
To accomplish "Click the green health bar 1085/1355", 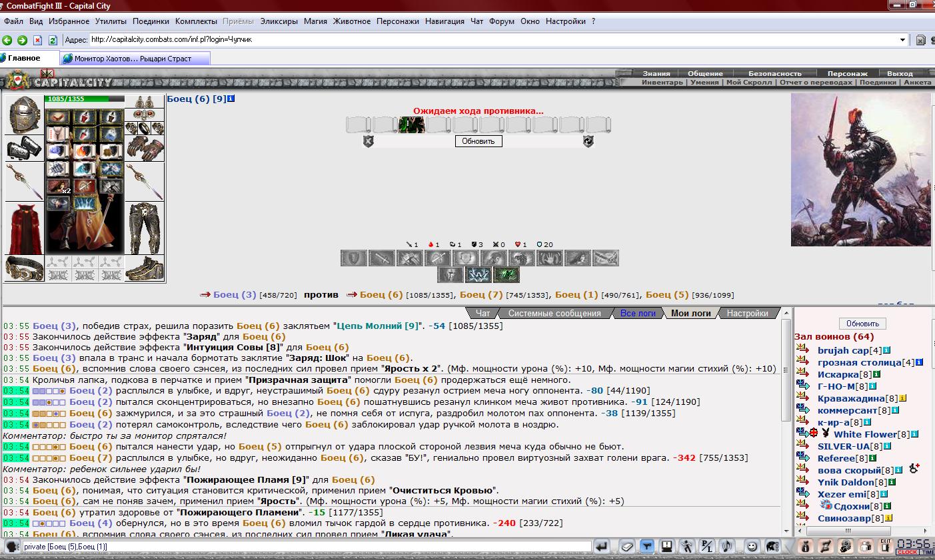I will tap(85, 99).
